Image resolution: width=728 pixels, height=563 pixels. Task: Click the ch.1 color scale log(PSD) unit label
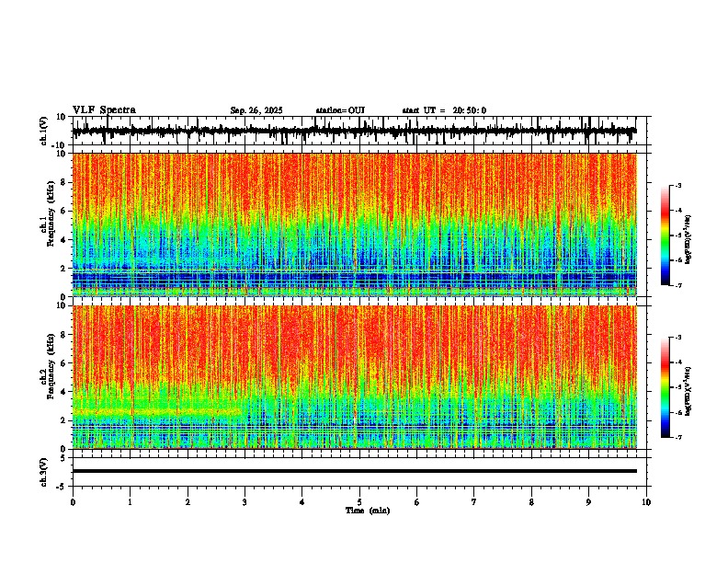(x=688, y=239)
